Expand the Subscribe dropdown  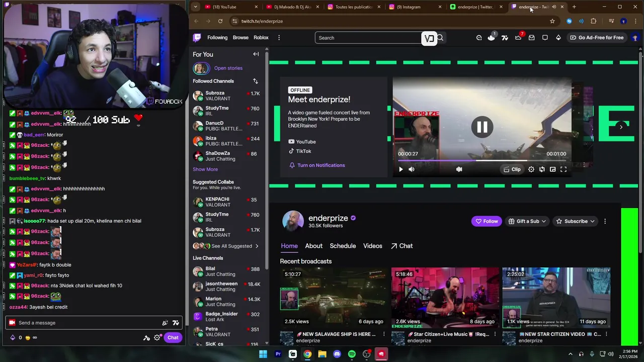[x=575, y=221]
